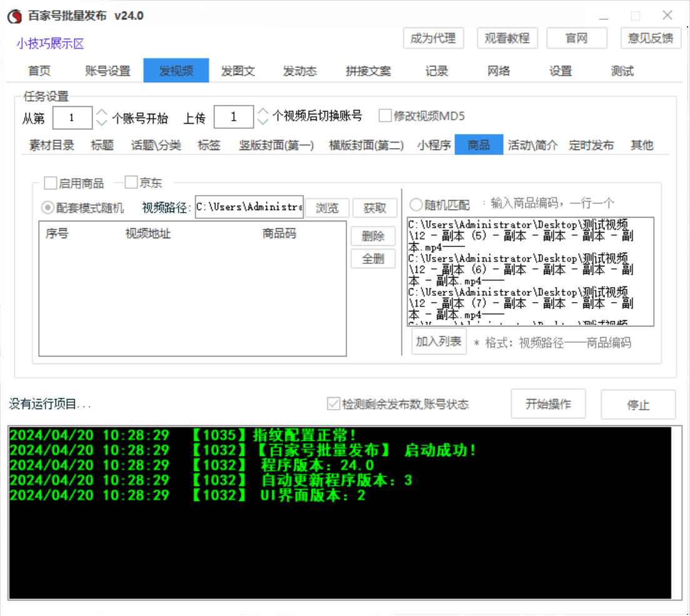Open the 发动态 tab
Viewport: 690px width, 616px height.
pyautogui.click(x=299, y=71)
